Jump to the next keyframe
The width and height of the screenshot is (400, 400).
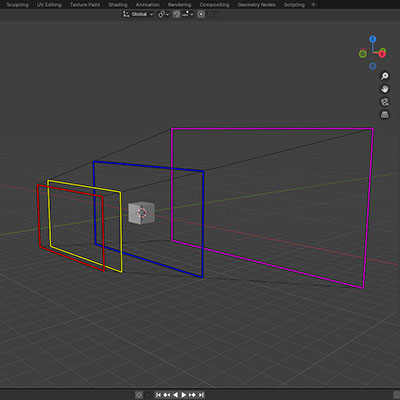pos(192,395)
